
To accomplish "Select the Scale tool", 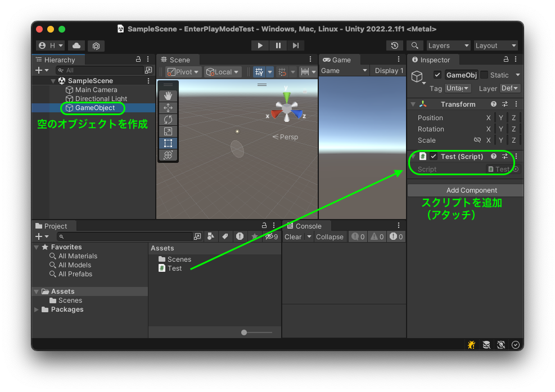I will coord(168,131).
